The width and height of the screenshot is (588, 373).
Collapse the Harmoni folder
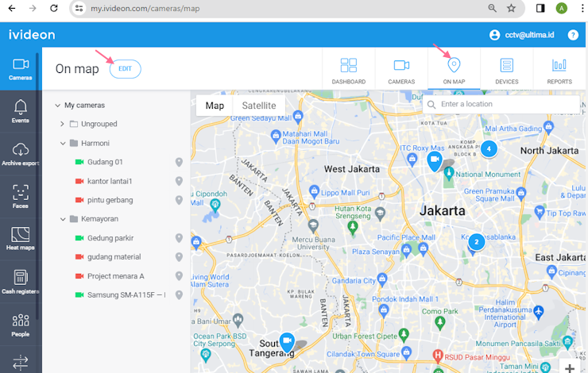point(63,144)
